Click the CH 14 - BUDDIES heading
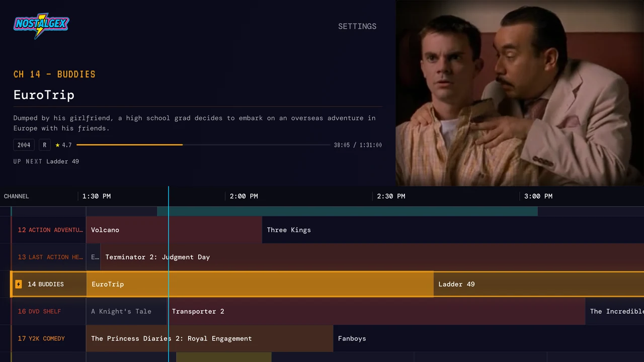 tap(54, 74)
